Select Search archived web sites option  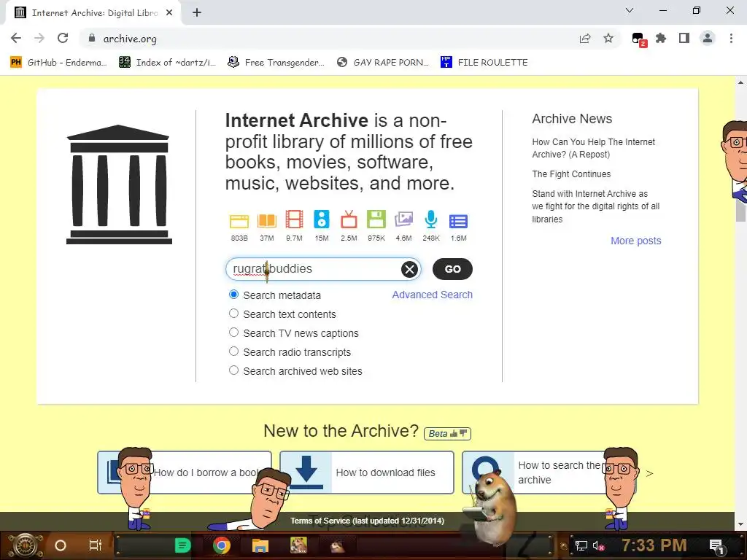coord(233,370)
